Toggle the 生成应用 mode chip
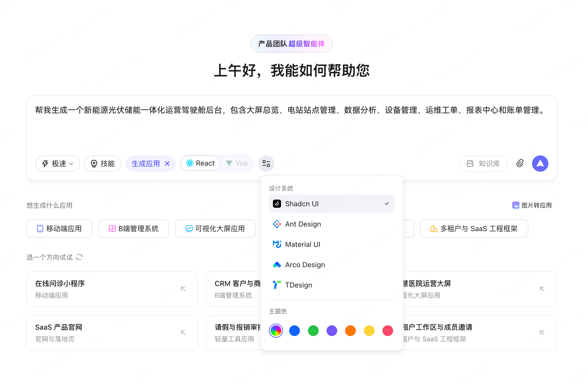The image size is (588, 384). click(x=150, y=164)
